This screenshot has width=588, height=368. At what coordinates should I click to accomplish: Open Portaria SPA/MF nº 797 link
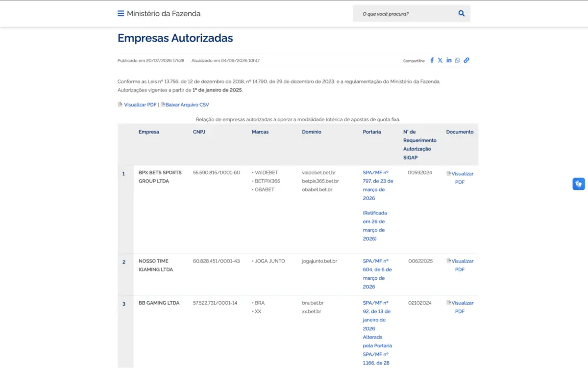pos(378,185)
